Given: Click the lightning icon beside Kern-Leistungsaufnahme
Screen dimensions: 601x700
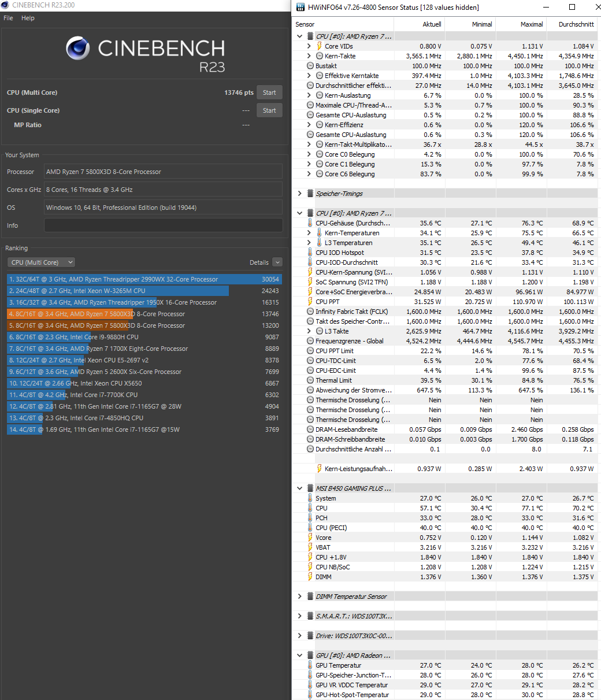Looking at the screenshot, I should pos(320,469).
